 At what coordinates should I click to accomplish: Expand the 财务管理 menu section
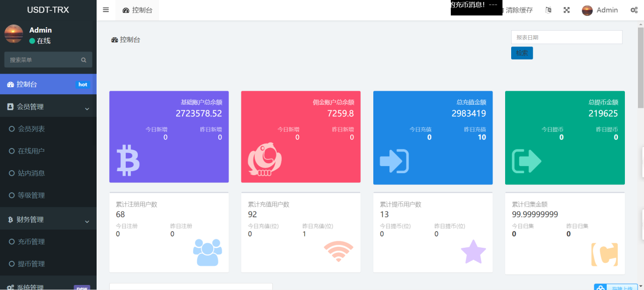pyautogui.click(x=48, y=219)
